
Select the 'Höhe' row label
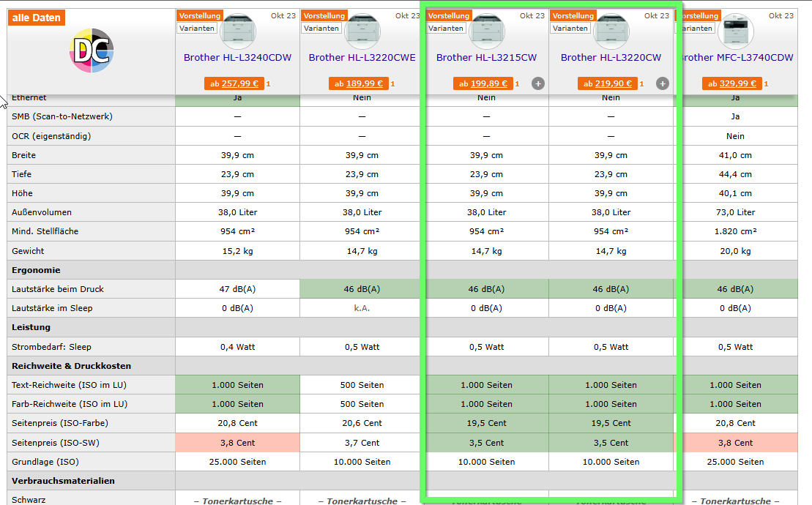(22, 193)
